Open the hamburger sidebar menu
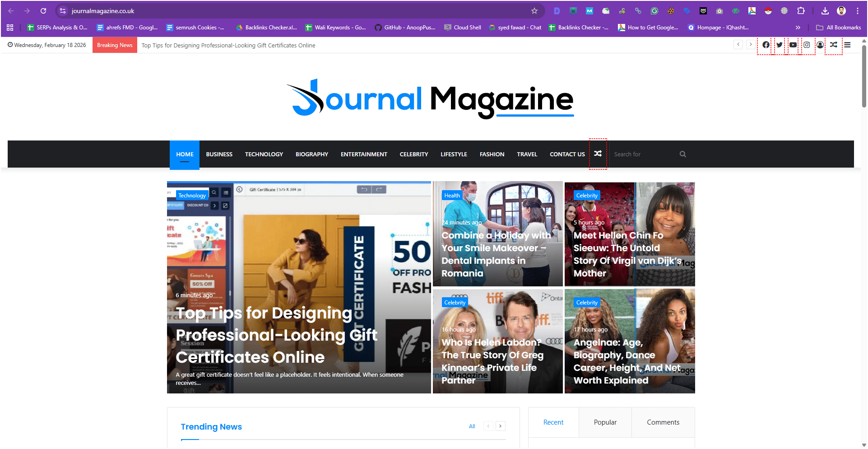 click(848, 45)
